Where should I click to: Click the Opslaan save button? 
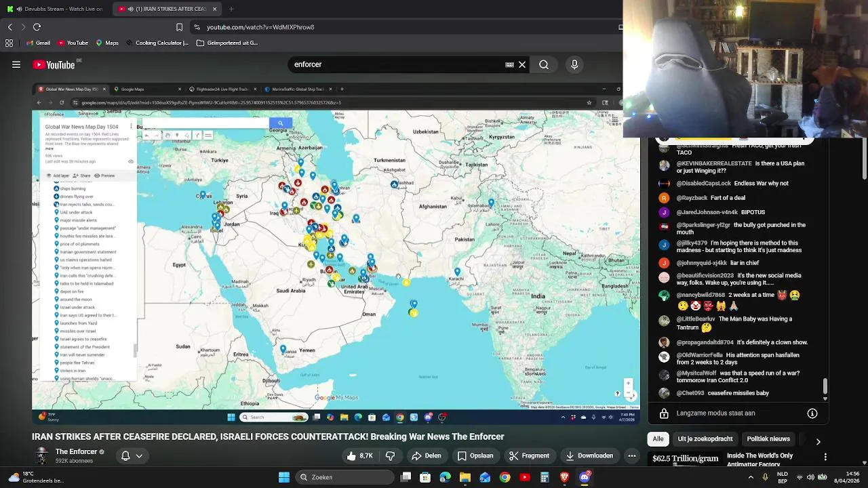(475, 455)
